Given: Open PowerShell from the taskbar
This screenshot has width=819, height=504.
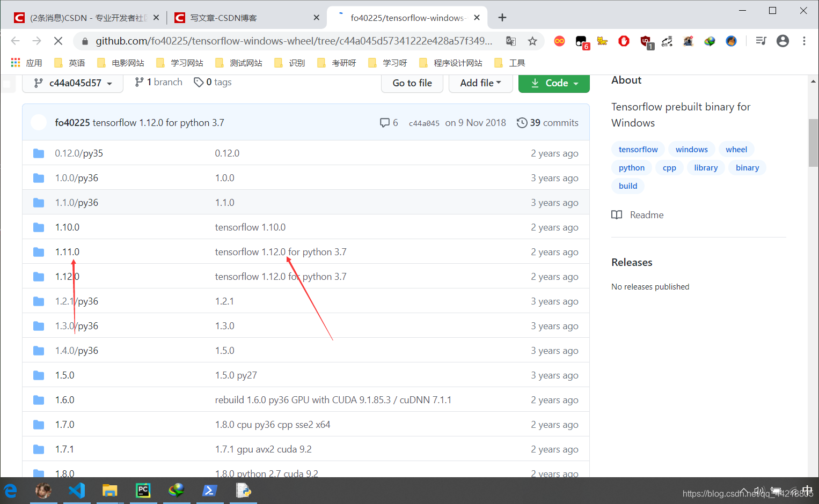Looking at the screenshot, I should coord(209,490).
